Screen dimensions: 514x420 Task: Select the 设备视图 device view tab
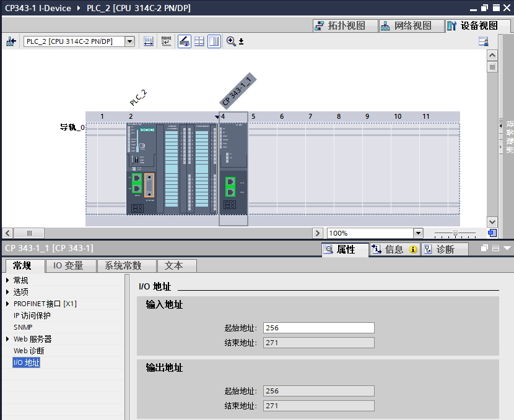[477, 25]
